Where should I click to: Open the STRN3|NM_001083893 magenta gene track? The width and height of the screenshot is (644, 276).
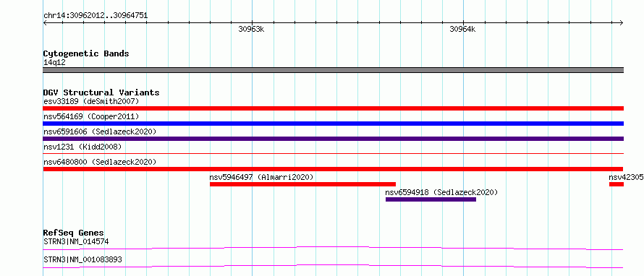(333, 267)
